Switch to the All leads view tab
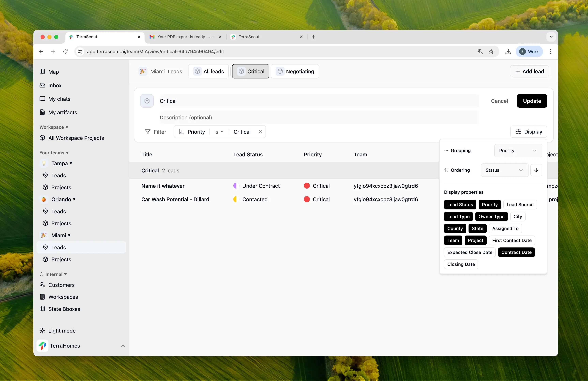Screen dimensions: 588x381 click(208, 71)
